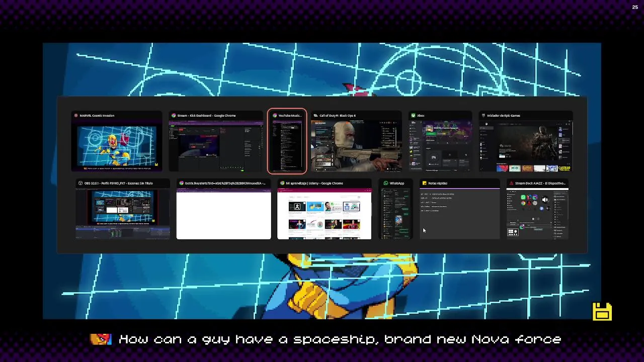Click the Epic Games launcher title icon
644x362 pixels.
484,116
